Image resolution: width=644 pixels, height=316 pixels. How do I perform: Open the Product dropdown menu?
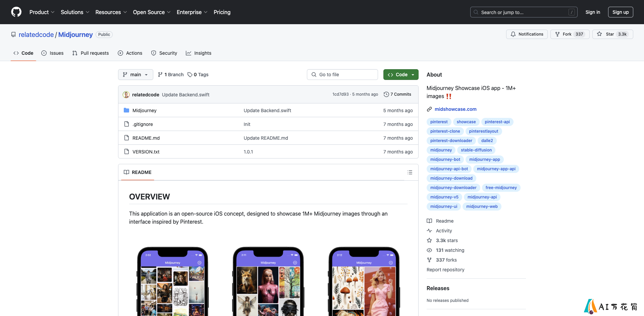(x=42, y=12)
